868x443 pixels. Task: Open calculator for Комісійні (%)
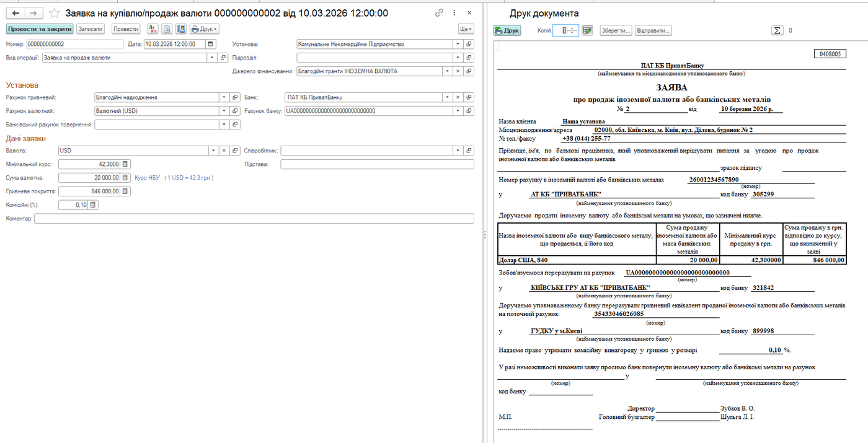[x=94, y=205]
